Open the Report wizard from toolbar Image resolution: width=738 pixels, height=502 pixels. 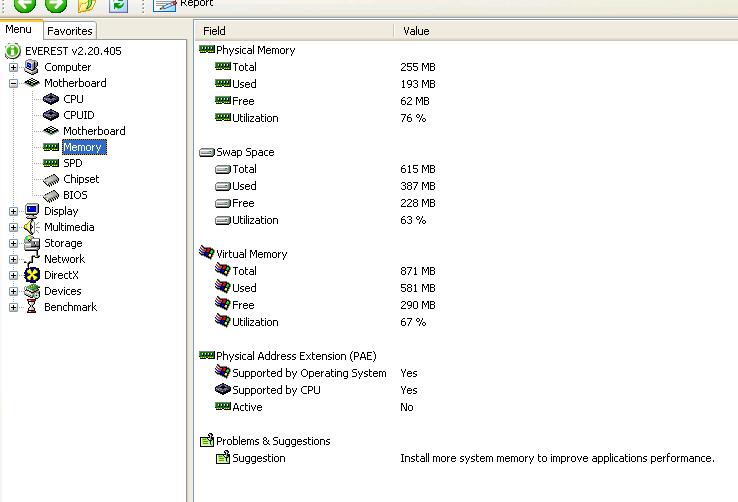click(x=184, y=5)
